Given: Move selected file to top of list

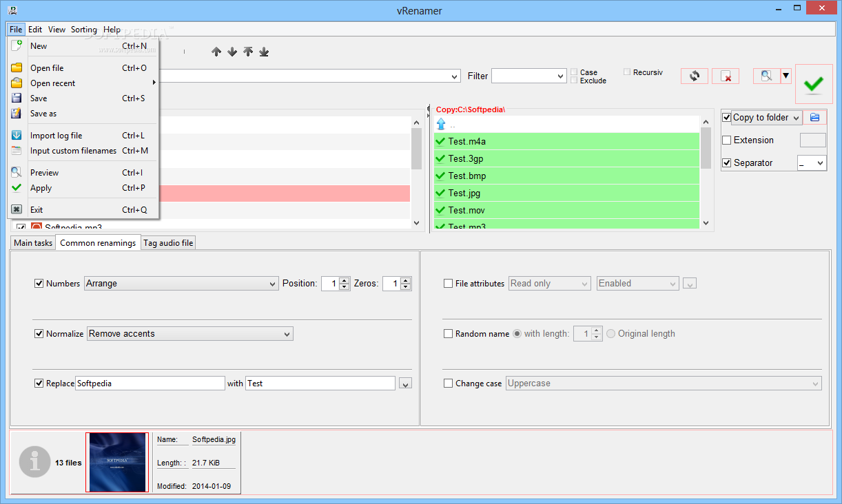Looking at the screenshot, I should (248, 52).
